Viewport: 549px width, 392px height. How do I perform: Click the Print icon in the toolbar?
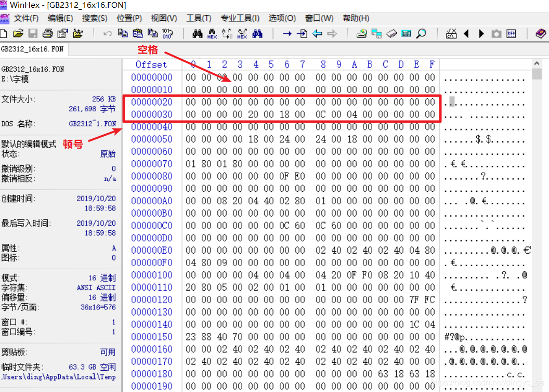48,34
